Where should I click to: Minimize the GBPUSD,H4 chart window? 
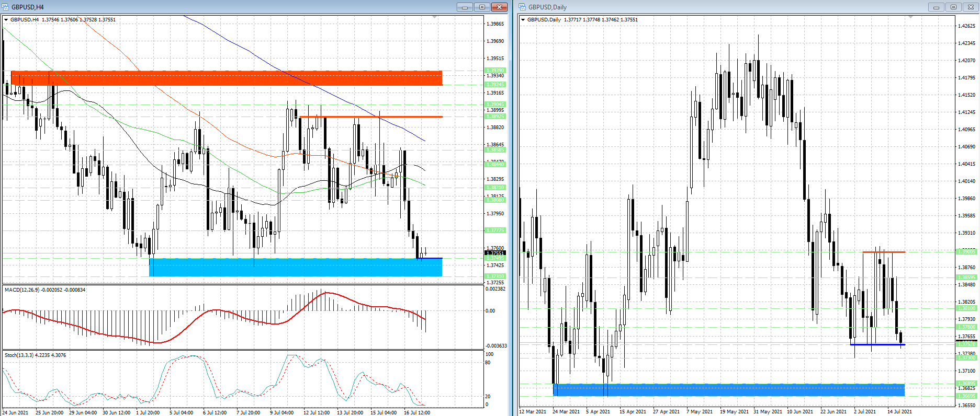click(x=464, y=7)
